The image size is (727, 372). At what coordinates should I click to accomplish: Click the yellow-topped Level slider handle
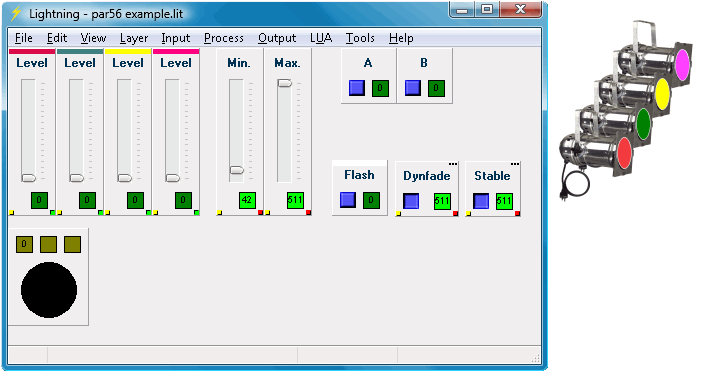pyautogui.click(x=125, y=178)
